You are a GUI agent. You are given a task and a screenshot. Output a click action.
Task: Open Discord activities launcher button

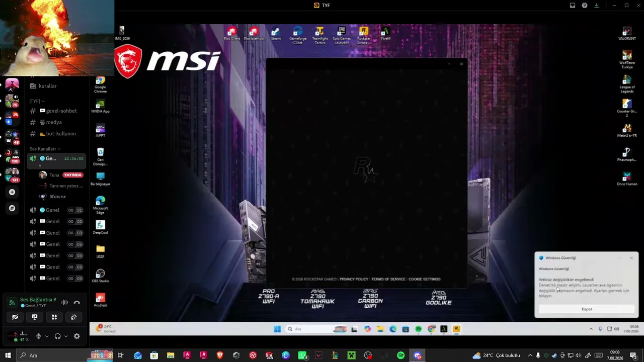(x=54, y=317)
